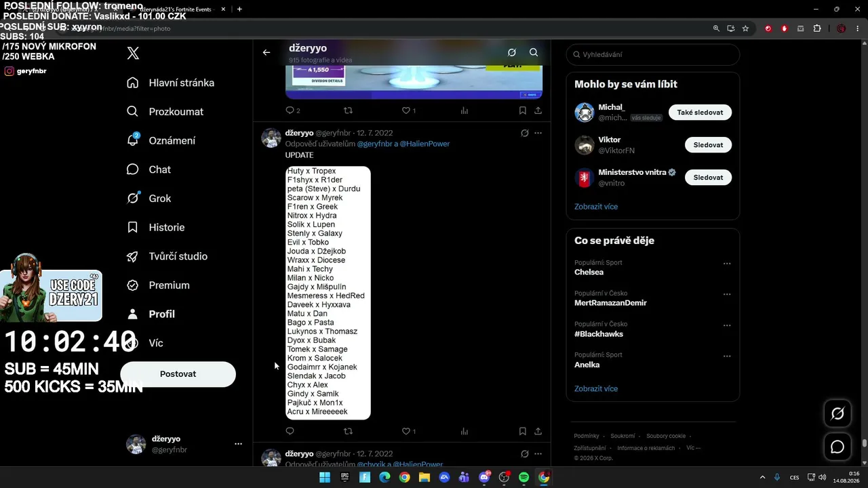Reply to the Fortnite image post with 2 replies
This screenshot has width=868, height=488.
292,110
